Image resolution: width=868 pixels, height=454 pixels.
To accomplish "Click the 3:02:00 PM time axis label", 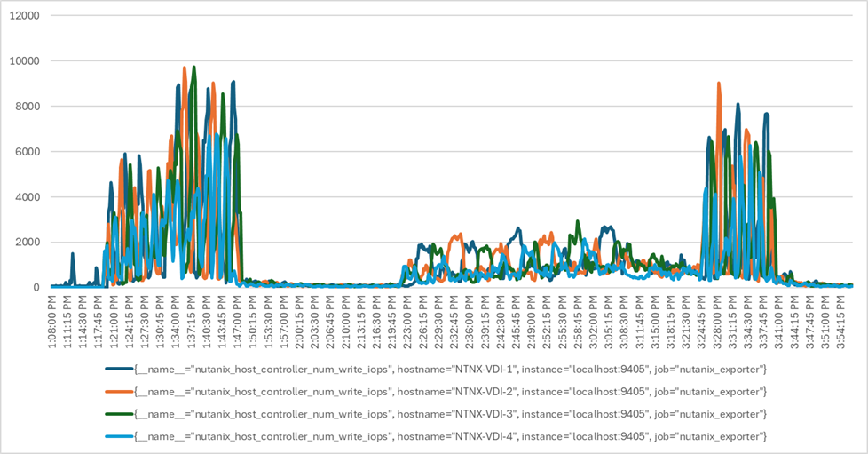I will [x=594, y=323].
